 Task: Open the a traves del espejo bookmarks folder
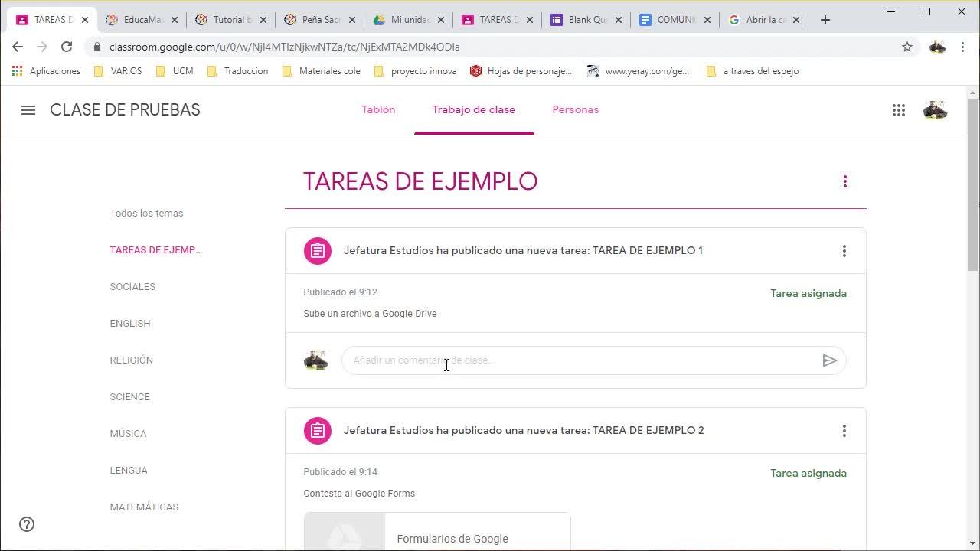tap(753, 71)
